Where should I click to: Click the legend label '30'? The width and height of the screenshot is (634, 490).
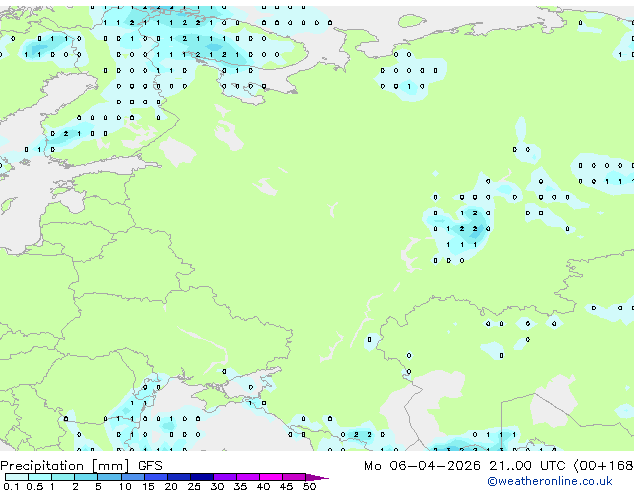click(x=217, y=486)
